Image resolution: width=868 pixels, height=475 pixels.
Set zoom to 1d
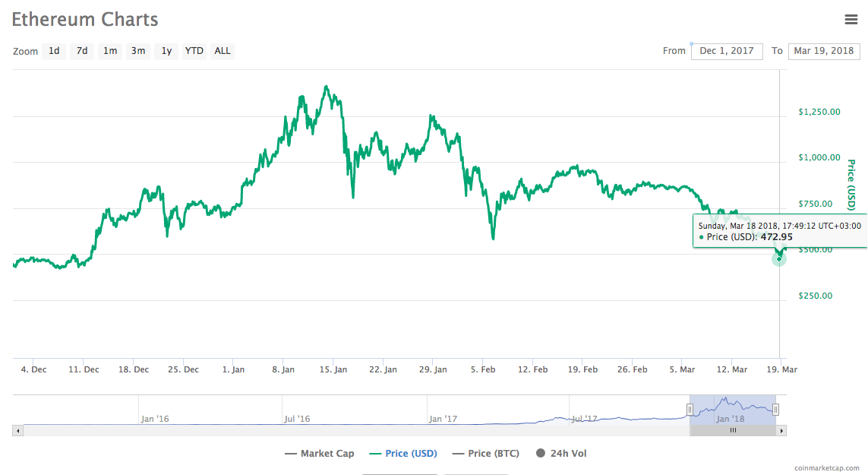pos(54,51)
